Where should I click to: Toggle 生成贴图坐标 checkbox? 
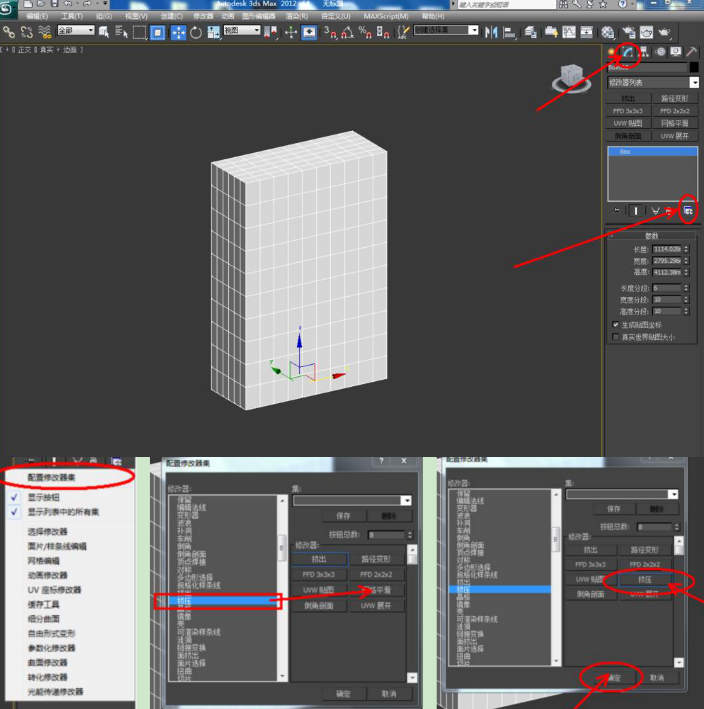[615, 325]
